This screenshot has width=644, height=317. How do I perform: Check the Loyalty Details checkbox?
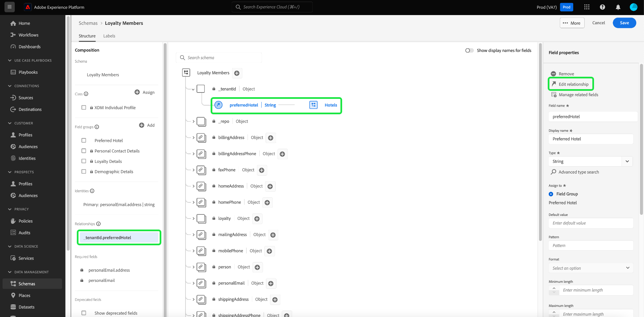(84, 161)
